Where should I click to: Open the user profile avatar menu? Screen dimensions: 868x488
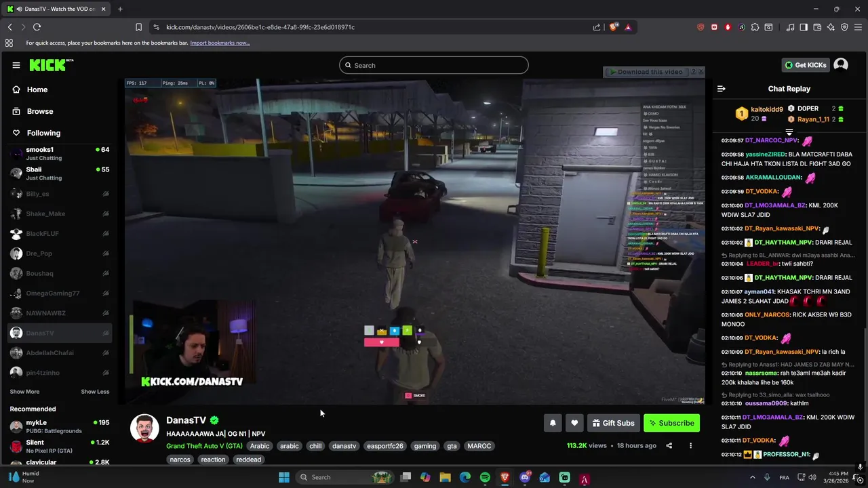click(x=841, y=64)
